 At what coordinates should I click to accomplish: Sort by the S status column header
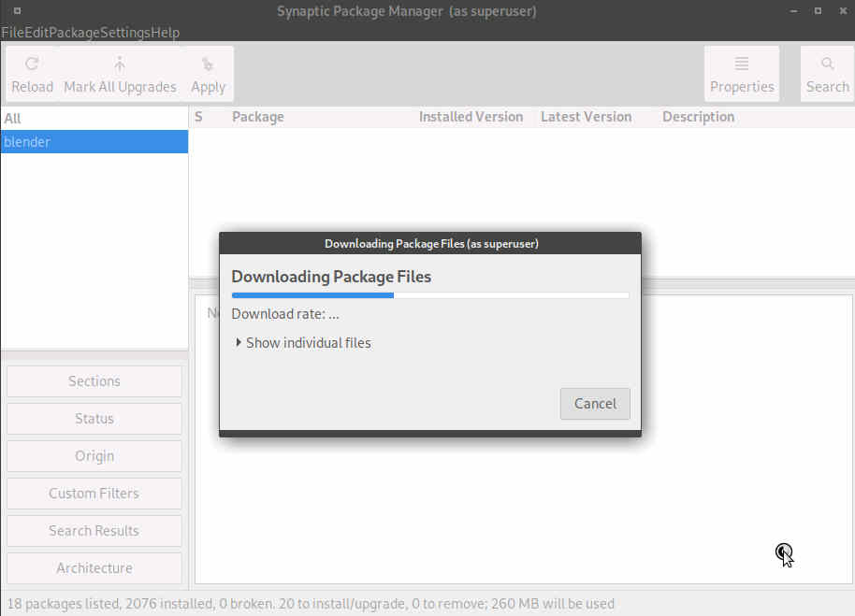(198, 117)
